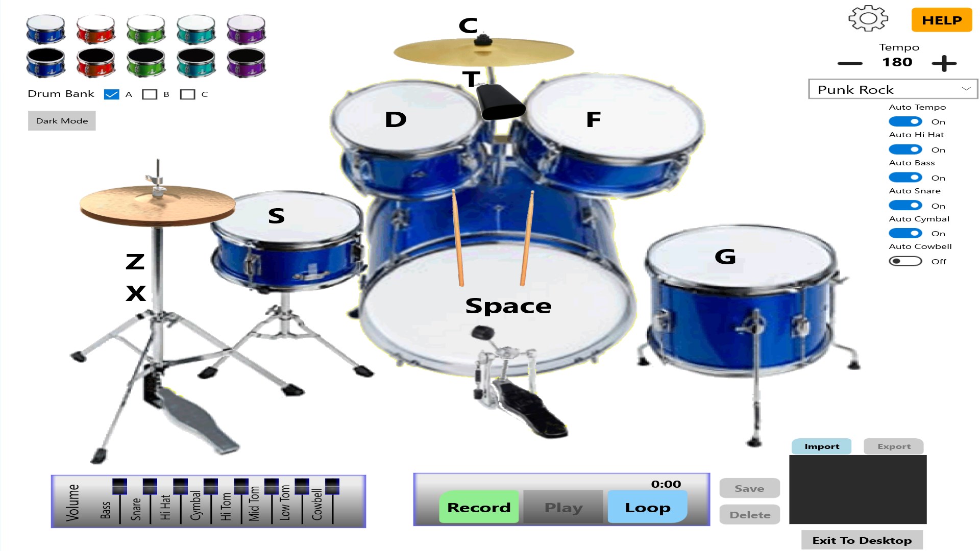
Task: Toggle Auto Hi Hat on/off
Action: pos(905,149)
